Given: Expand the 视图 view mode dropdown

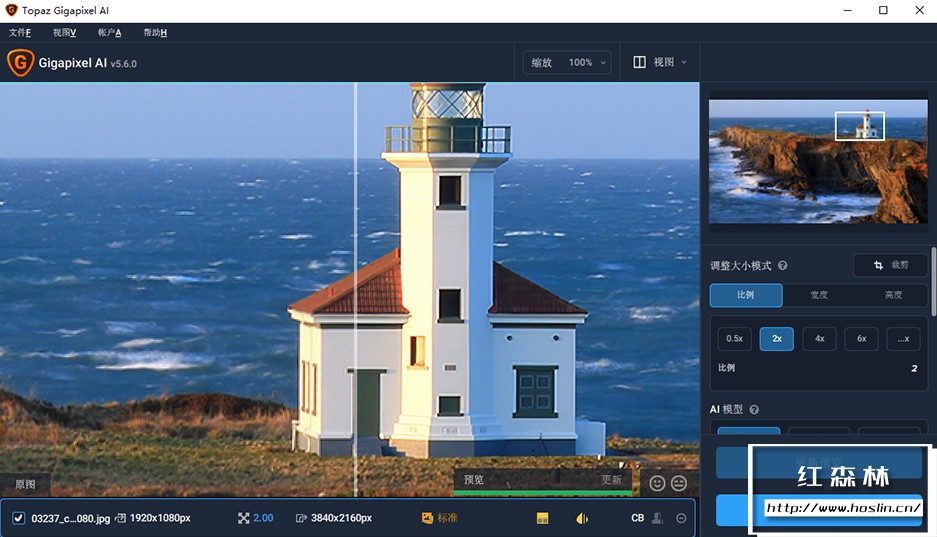Looking at the screenshot, I should (660, 62).
